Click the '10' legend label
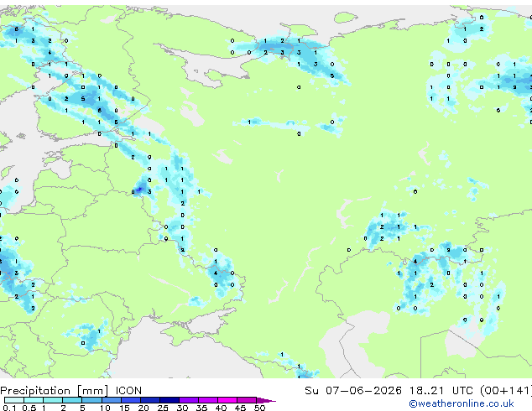This screenshot has width=532, height=411. [105, 408]
